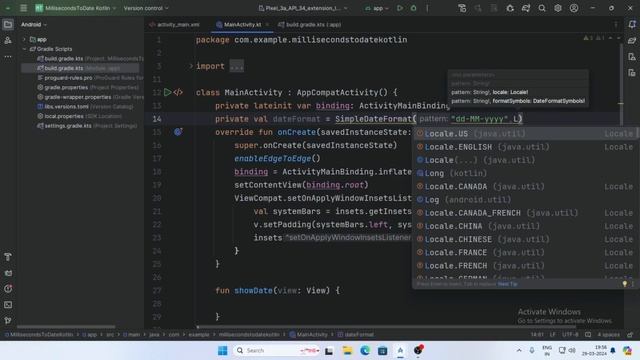Choose Locale.ENGLISH completion suggestion

pos(525,147)
